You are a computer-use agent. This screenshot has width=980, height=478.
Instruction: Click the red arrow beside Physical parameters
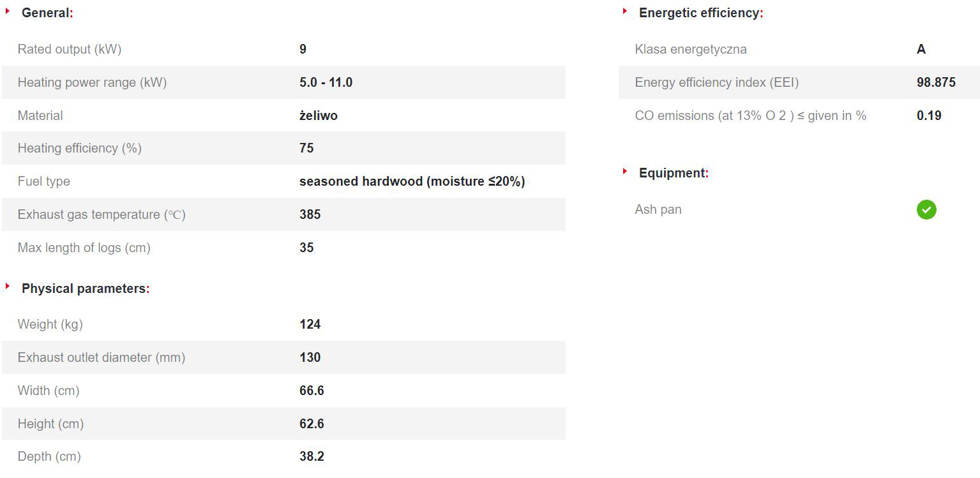(8, 287)
